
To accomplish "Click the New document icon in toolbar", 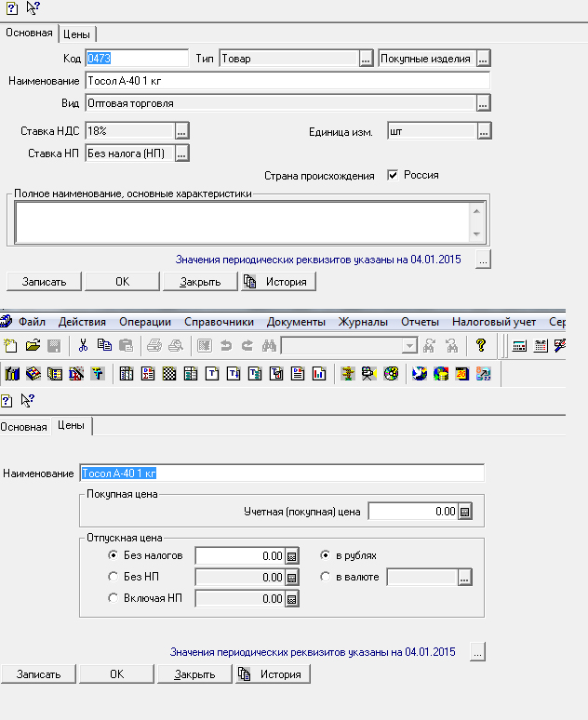I will [11, 346].
